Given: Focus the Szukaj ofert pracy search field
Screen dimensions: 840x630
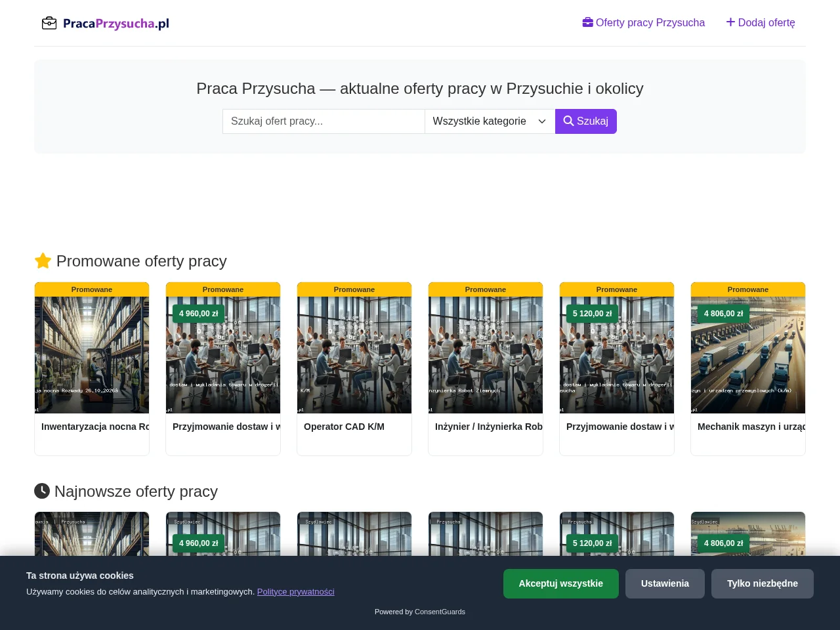Looking at the screenshot, I should (324, 121).
